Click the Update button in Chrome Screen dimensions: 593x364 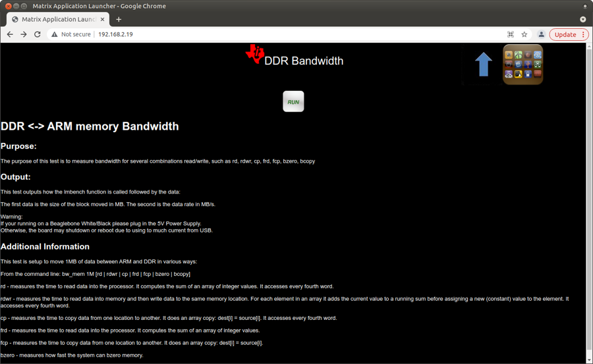click(x=565, y=34)
